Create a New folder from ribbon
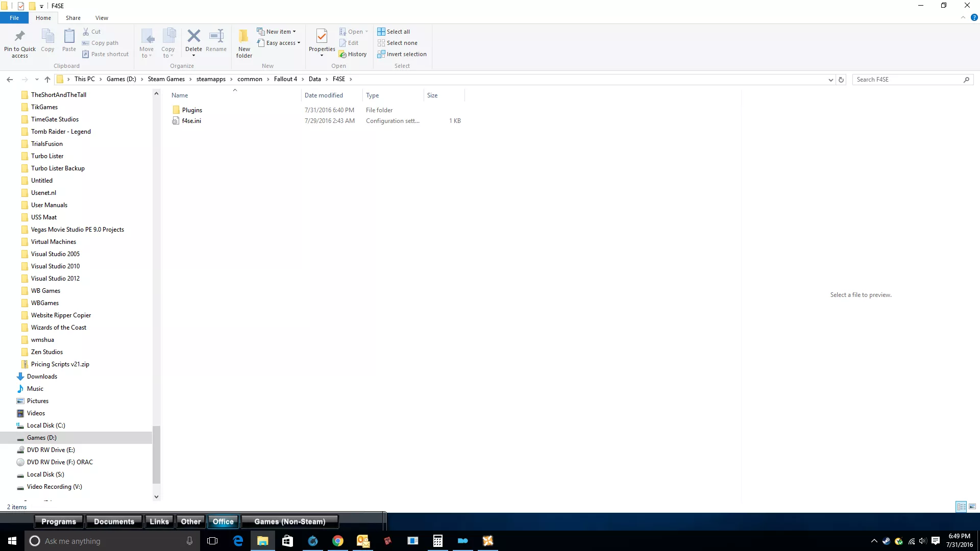Viewport: 980px width, 551px height. [x=244, y=43]
